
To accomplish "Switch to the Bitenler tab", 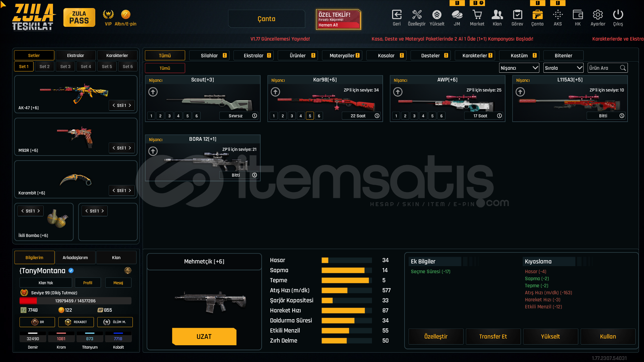I will tap(563, 55).
